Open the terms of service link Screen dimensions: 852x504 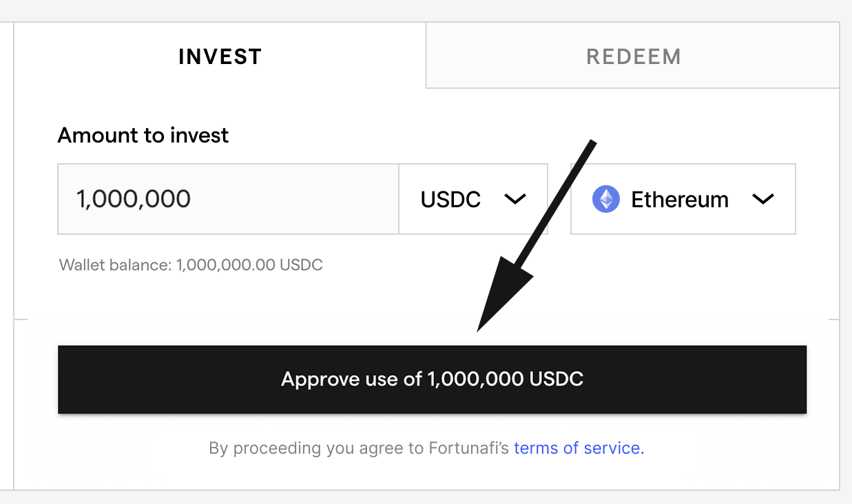(579, 448)
